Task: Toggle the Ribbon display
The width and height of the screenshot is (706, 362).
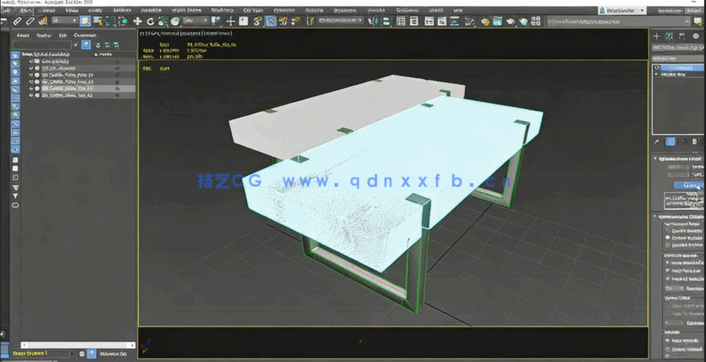Action: coord(429,21)
